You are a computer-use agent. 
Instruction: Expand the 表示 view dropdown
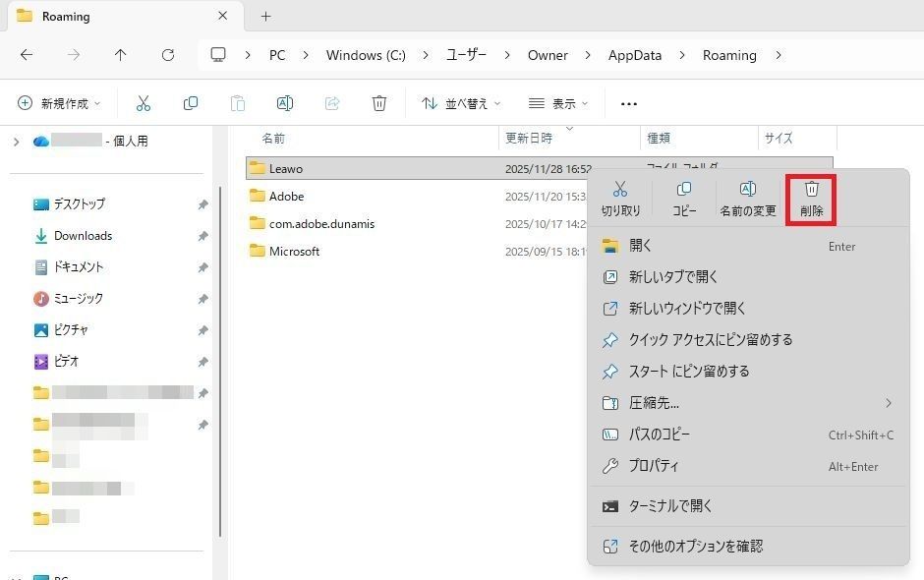pos(557,103)
